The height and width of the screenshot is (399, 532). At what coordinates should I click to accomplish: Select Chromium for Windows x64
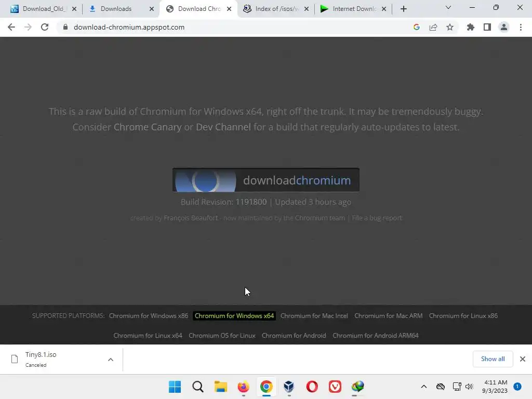[x=234, y=316]
